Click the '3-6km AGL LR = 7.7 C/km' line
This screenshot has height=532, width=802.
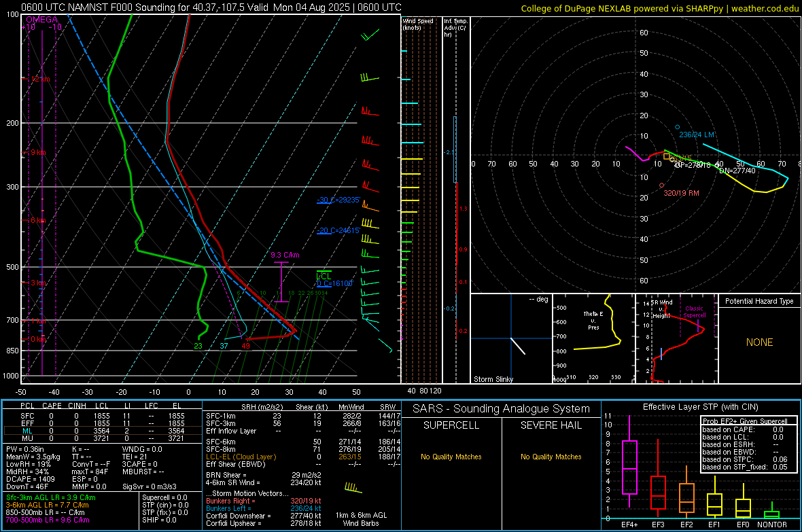(47, 505)
